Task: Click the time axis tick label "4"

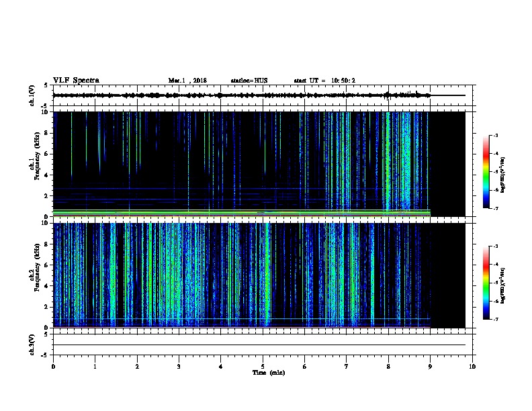Action: click(221, 367)
